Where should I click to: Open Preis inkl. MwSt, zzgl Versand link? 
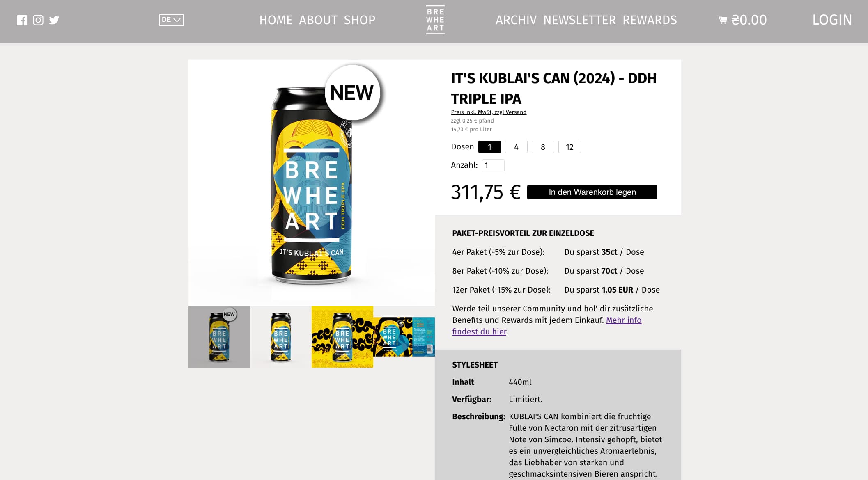(x=489, y=112)
